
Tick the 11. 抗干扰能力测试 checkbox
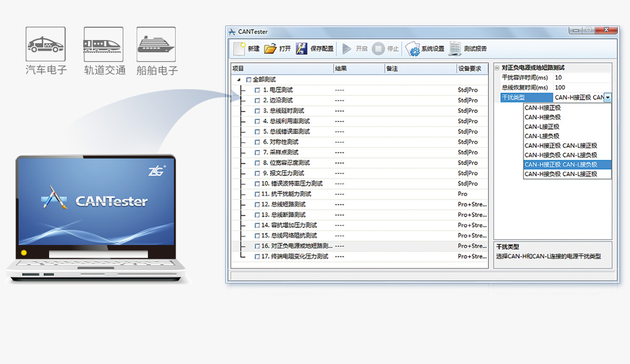click(x=257, y=194)
